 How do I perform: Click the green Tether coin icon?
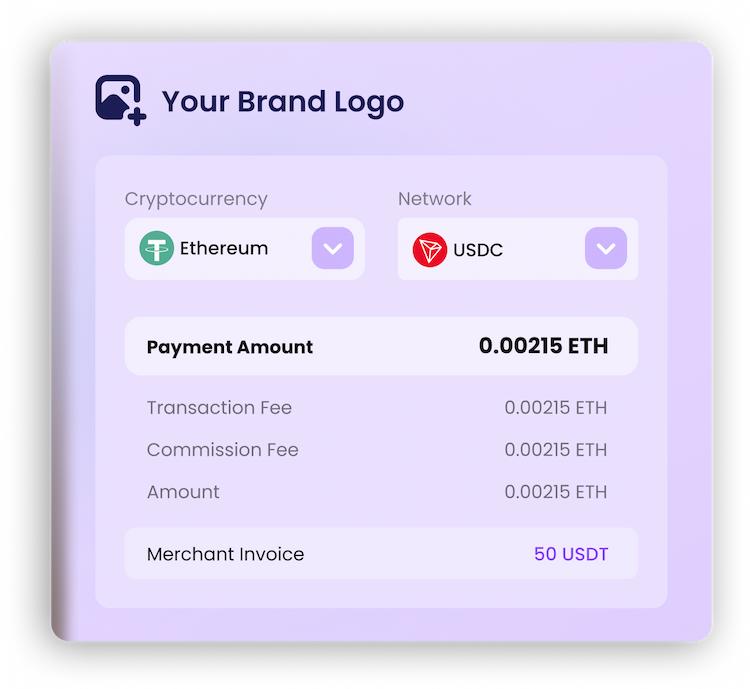156,248
